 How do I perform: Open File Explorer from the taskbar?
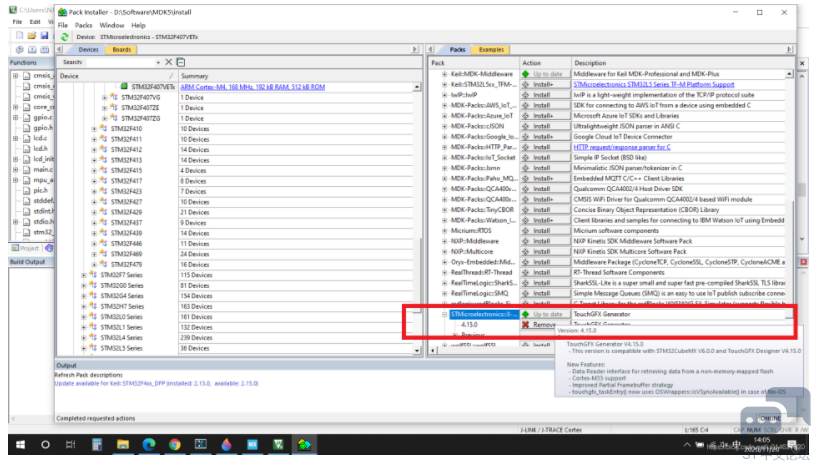[123, 444]
